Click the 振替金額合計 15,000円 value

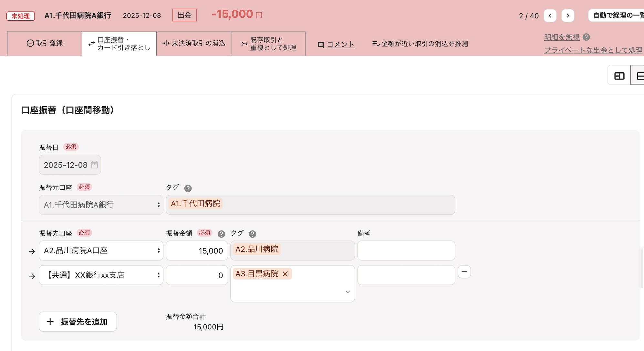(208, 327)
